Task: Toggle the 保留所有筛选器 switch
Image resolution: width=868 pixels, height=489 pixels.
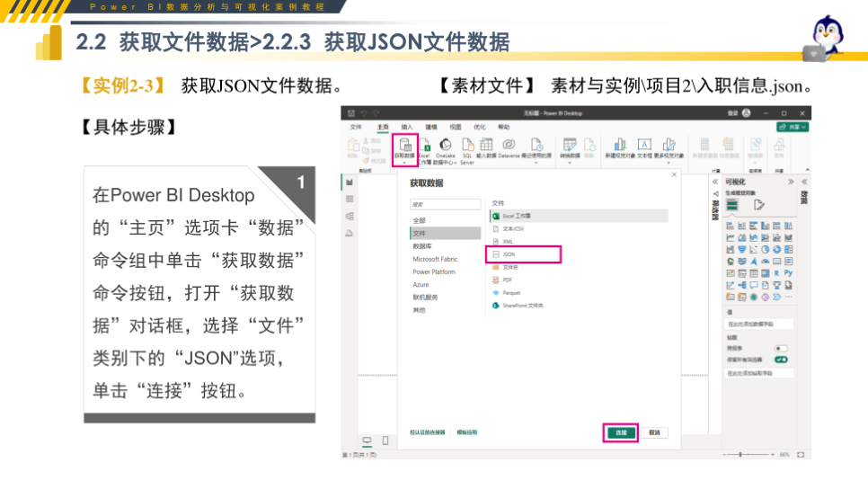Action: pyautogui.click(x=781, y=360)
